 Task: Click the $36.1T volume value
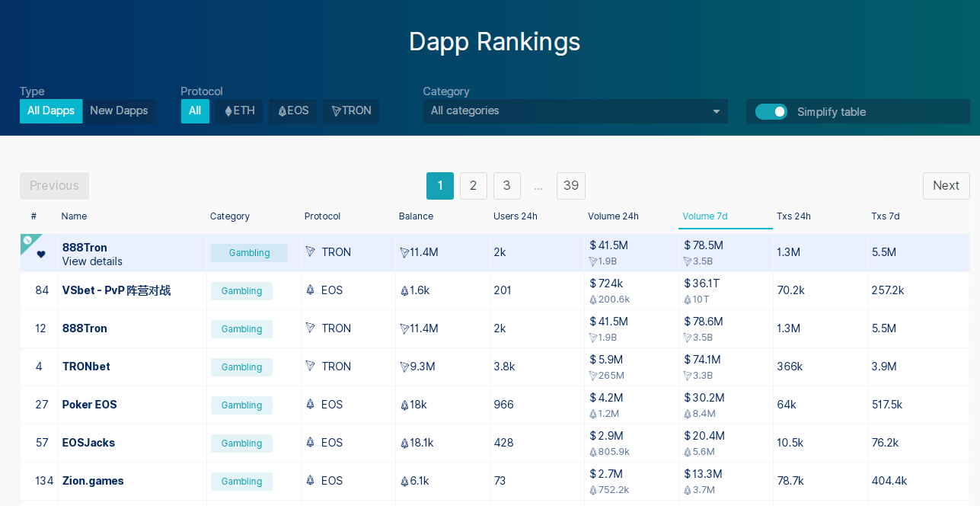(x=702, y=283)
